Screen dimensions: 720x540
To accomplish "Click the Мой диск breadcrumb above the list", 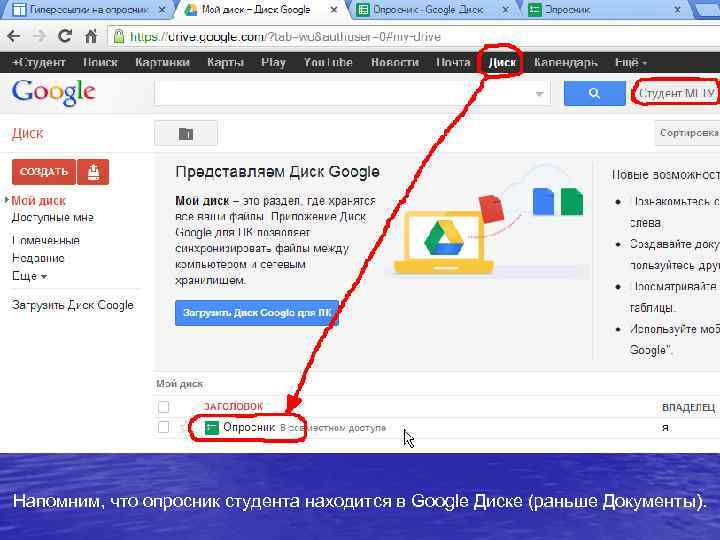I will coord(180,383).
